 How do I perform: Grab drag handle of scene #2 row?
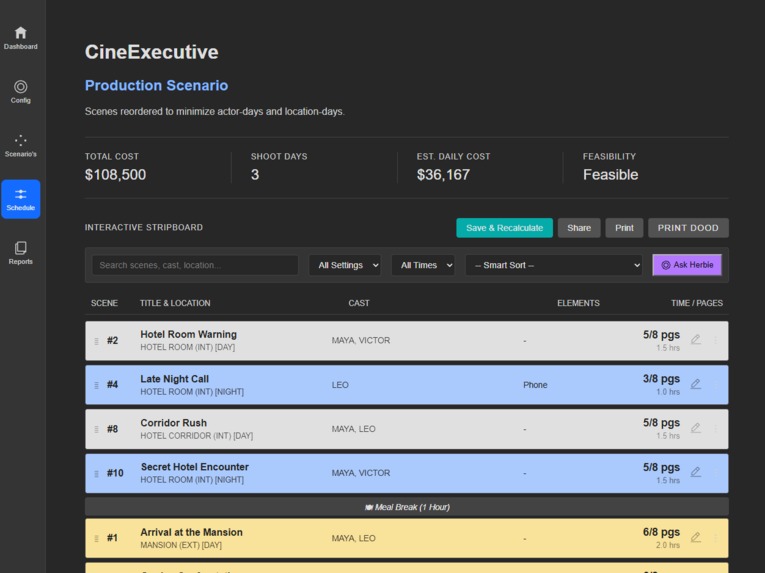tap(96, 341)
